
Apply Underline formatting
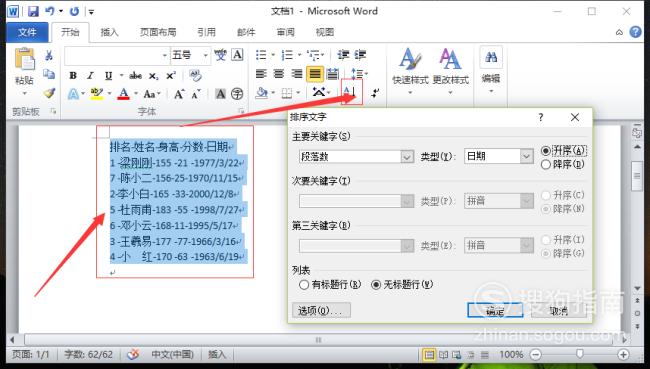[108, 75]
